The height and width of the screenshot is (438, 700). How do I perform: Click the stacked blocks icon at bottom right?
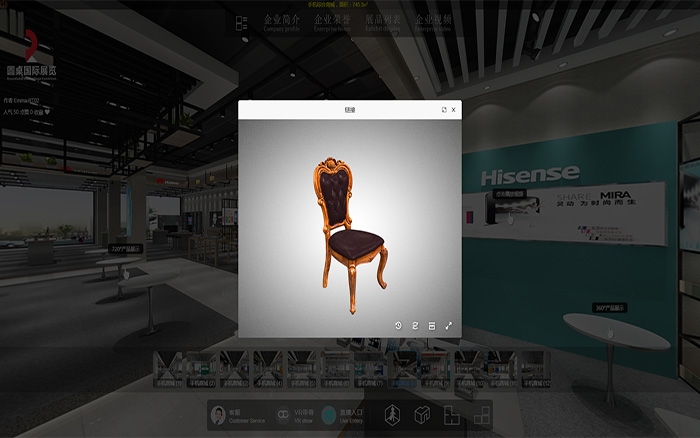coord(481,415)
